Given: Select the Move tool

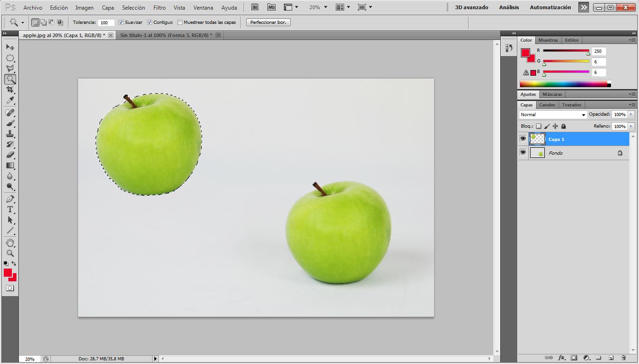Looking at the screenshot, I should (10, 47).
